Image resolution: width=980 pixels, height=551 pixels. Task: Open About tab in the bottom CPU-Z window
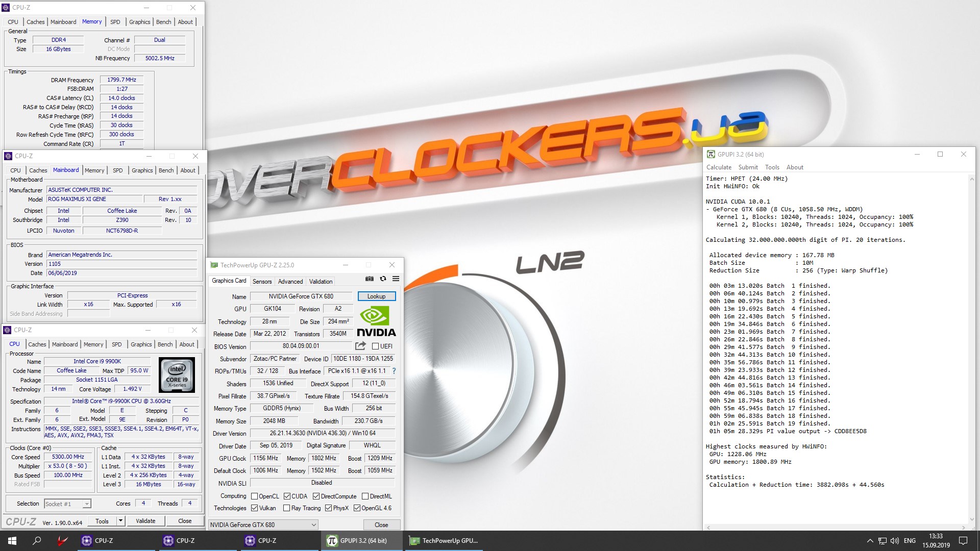pos(187,344)
